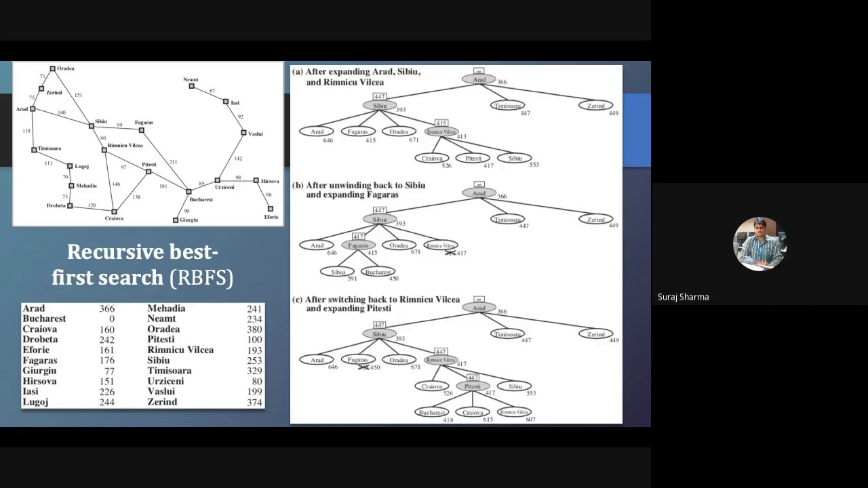This screenshot has height=488, width=868.
Task: Click 'Pitesti' entry in the heuristic table
Action: (x=161, y=340)
